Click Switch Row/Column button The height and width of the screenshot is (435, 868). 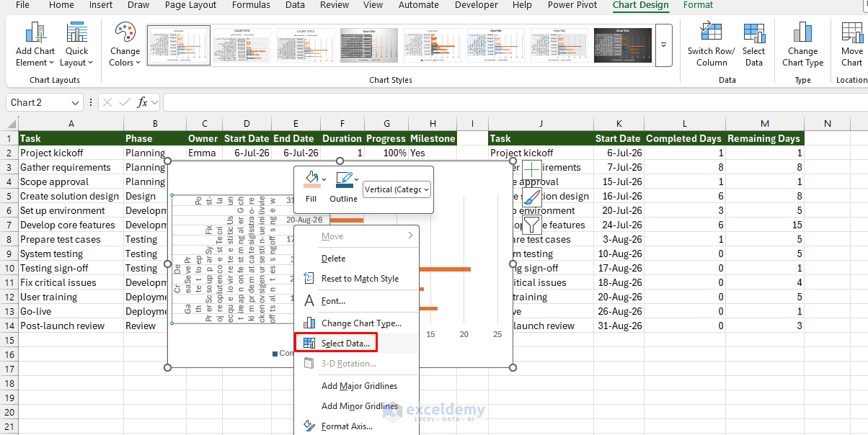coord(711,45)
